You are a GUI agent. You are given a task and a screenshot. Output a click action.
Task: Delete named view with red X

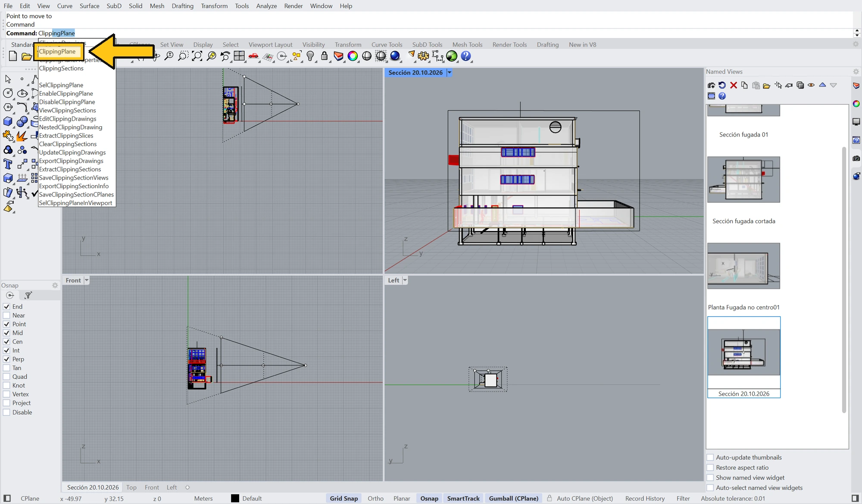pos(733,85)
